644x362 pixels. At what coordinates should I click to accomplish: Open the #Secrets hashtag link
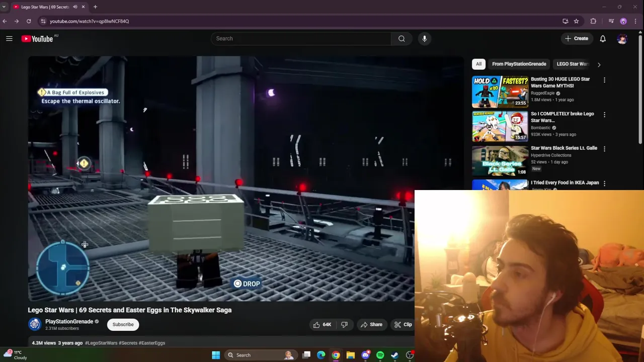coord(128,343)
